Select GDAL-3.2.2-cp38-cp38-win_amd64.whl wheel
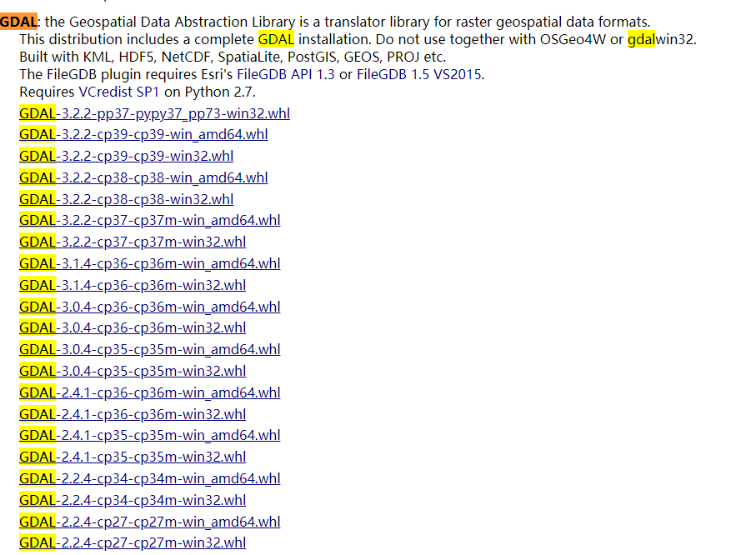 pyautogui.click(x=143, y=177)
